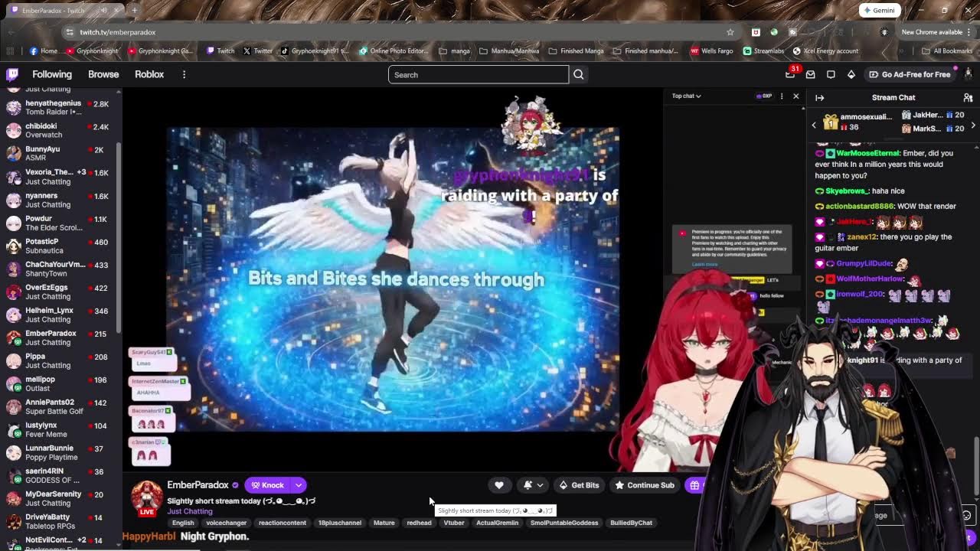Open BunnyAyu ASMR channel in sidebar
The height and width of the screenshot is (551, 980).
[60, 153]
